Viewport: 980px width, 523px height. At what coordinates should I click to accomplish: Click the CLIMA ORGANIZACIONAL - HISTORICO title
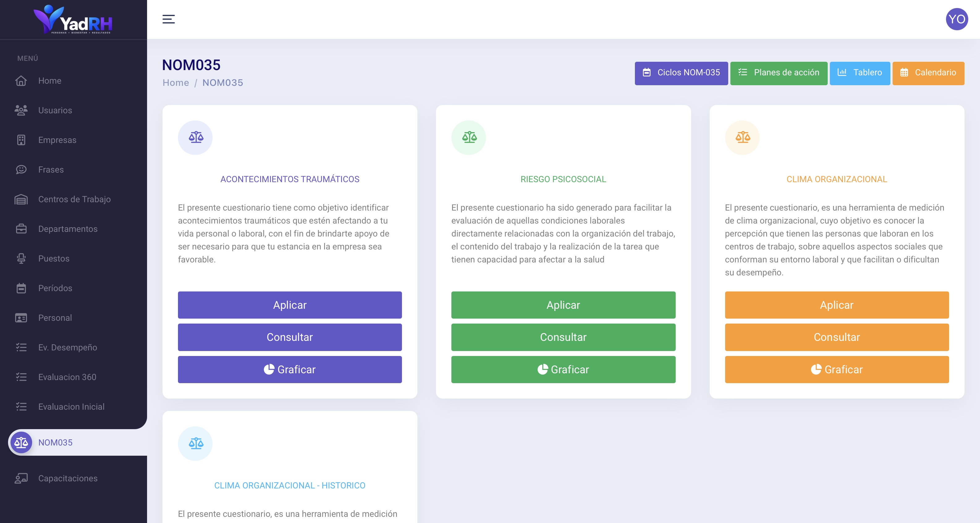(289, 485)
